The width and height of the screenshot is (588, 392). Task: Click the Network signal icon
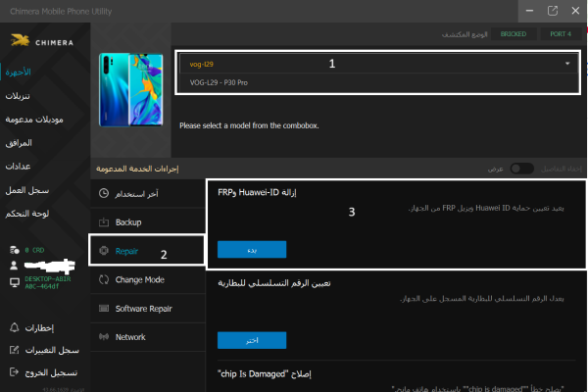click(104, 336)
